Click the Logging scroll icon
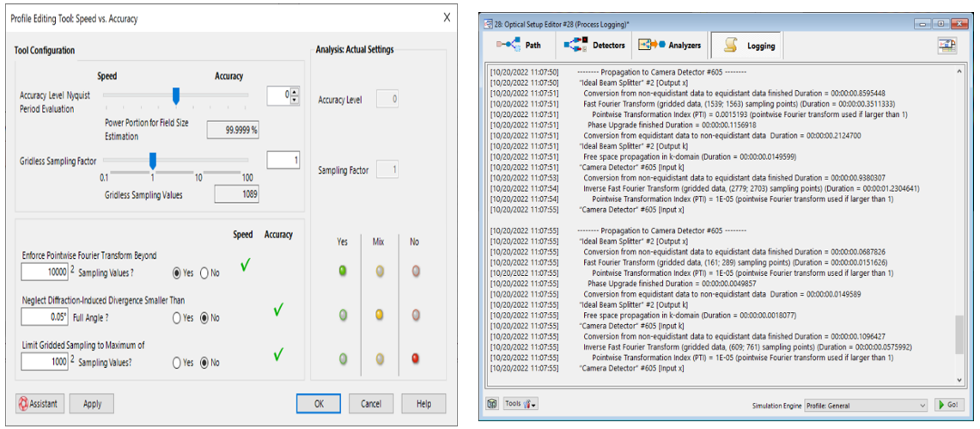 pos(731,45)
